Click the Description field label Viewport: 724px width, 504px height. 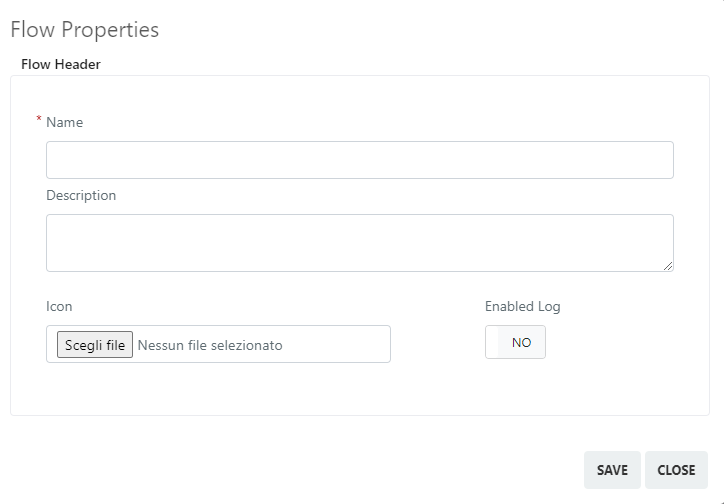[x=81, y=195]
